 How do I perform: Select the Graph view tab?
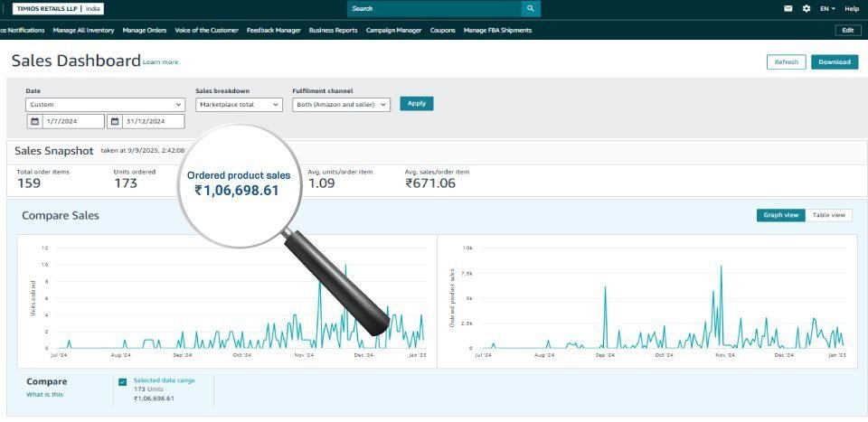click(780, 215)
